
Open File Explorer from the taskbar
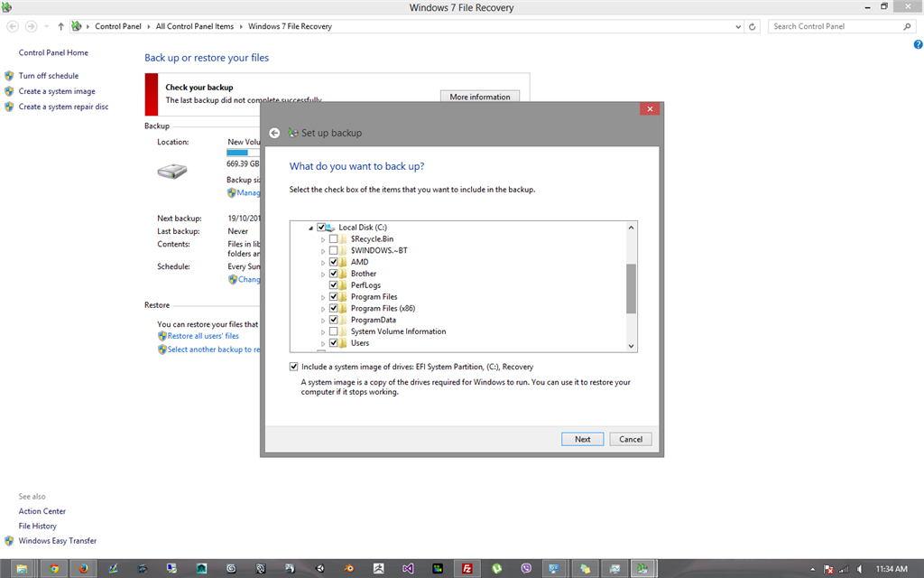point(22,569)
